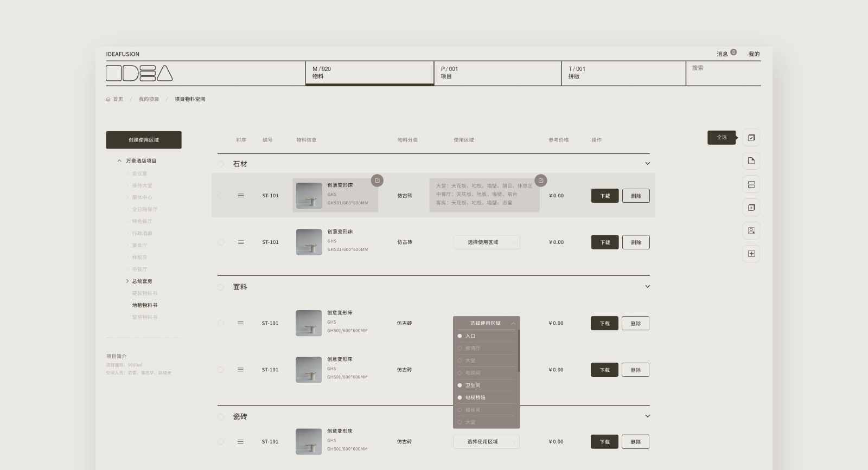Image resolution: width=868 pixels, height=470 pixels.
Task: Click the stacked rows layout icon
Action: pos(751,184)
